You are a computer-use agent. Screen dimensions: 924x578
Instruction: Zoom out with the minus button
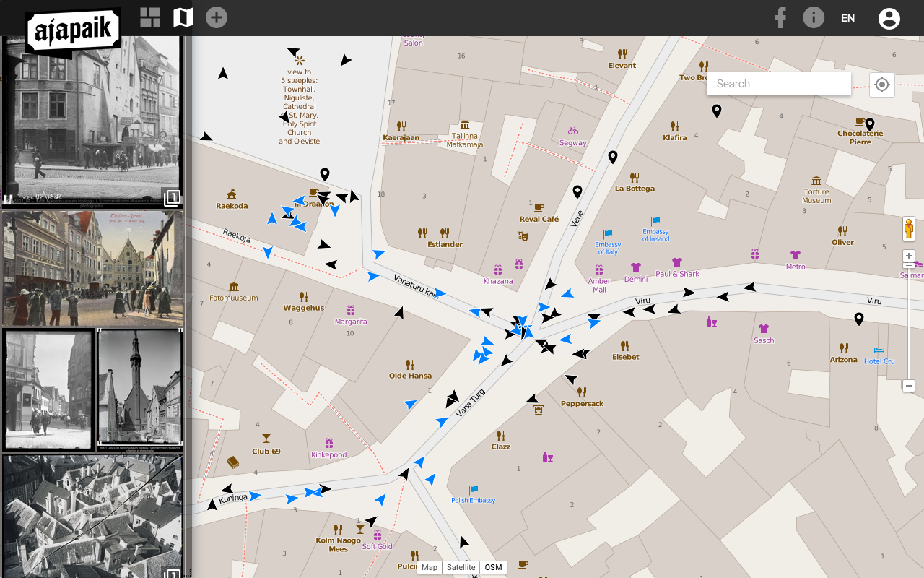909,386
